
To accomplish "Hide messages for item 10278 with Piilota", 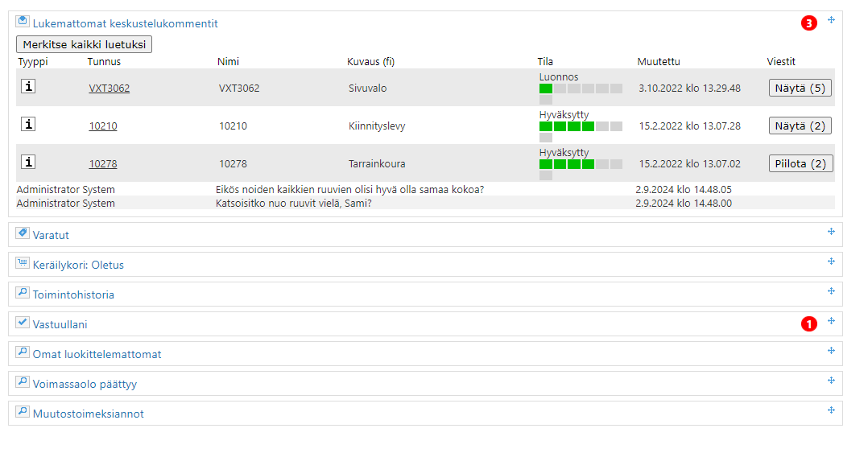I will click(800, 163).
